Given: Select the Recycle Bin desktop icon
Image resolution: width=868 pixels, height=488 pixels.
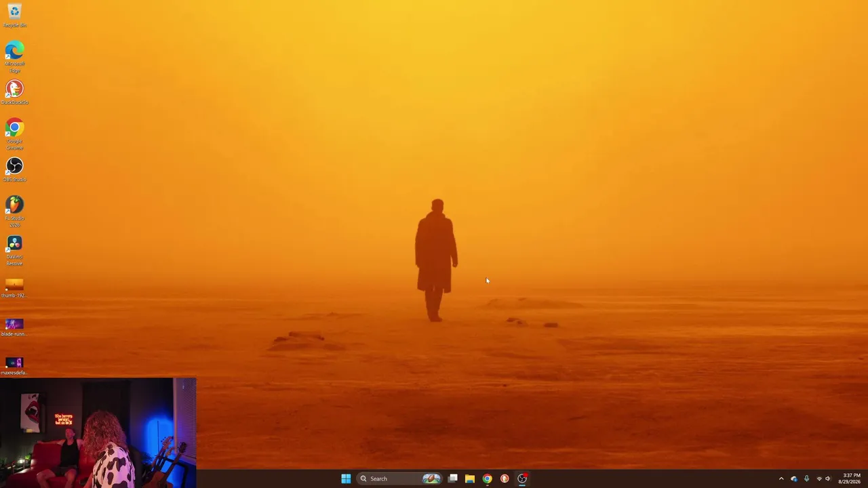Looking at the screenshot, I should coord(14,15).
